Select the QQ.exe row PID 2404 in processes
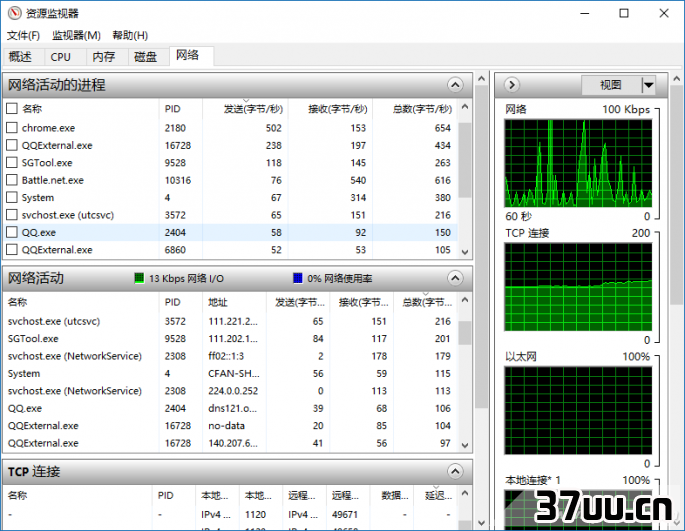The width and height of the screenshot is (685, 531). [230, 232]
